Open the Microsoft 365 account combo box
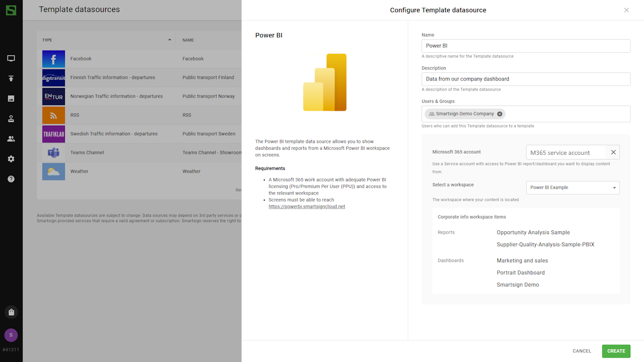The image size is (644, 362). (566, 152)
